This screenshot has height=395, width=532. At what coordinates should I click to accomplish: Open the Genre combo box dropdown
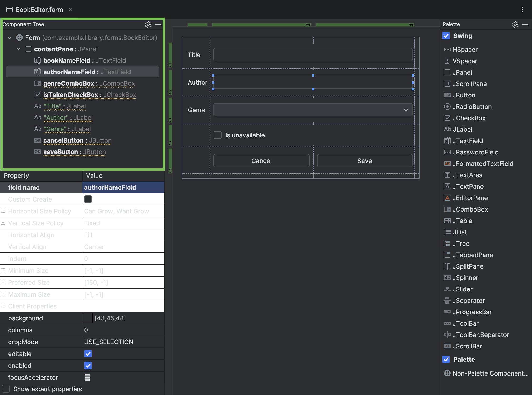(406, 110)
